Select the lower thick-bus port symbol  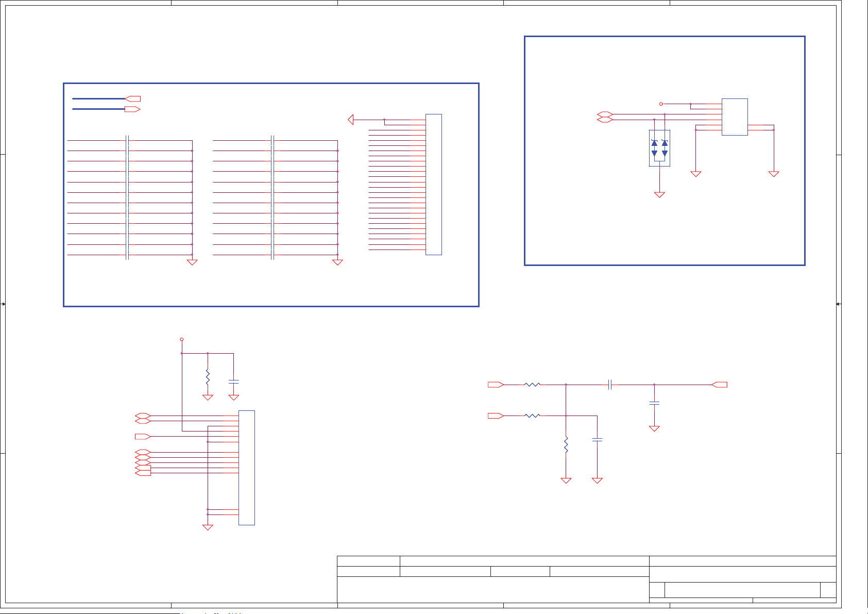tap(133, 109)
